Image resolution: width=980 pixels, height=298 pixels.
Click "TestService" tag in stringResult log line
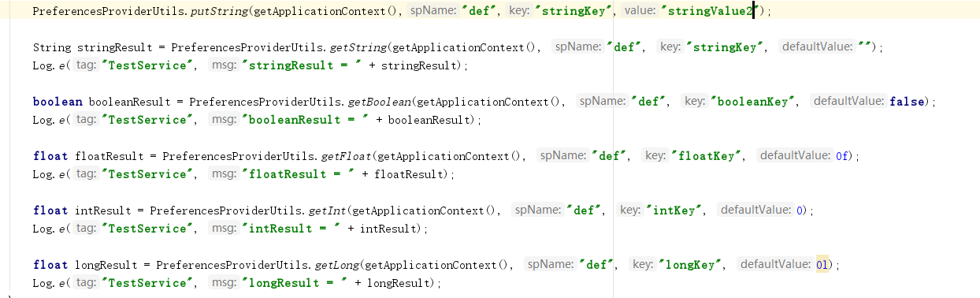[148, 65]
